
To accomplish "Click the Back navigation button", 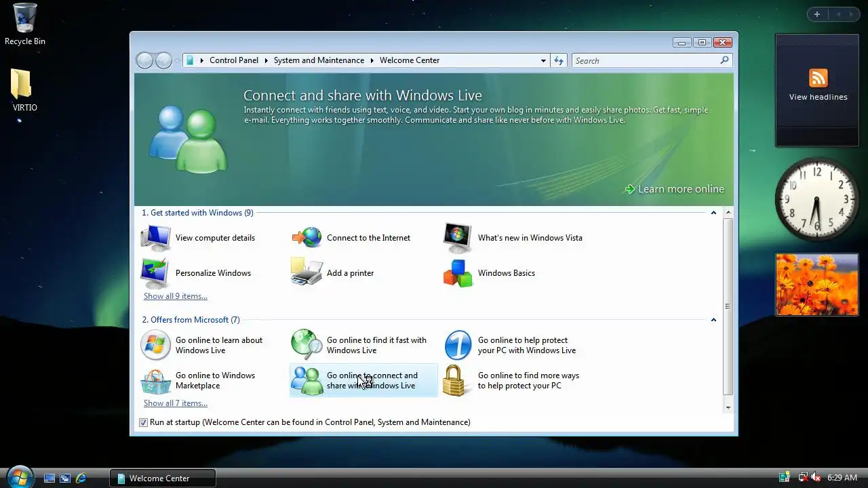I will [x=144, y=60].
